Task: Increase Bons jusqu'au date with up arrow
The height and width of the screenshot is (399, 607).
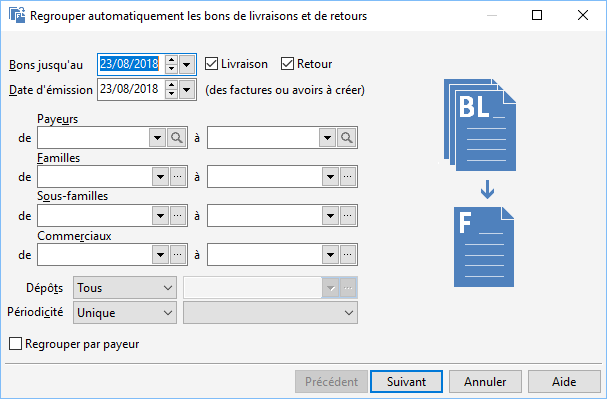Action: click(x=171, y=60)
